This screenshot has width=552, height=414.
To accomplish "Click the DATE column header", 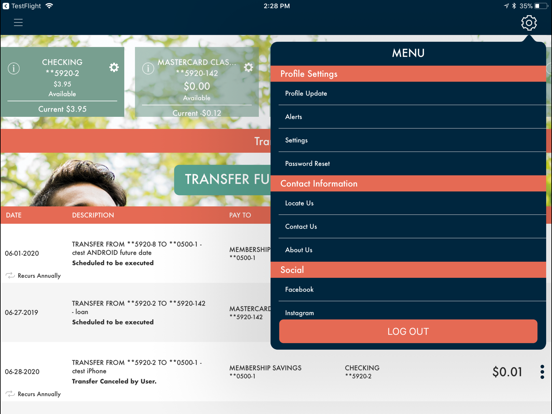I will [x=13, y=215].
